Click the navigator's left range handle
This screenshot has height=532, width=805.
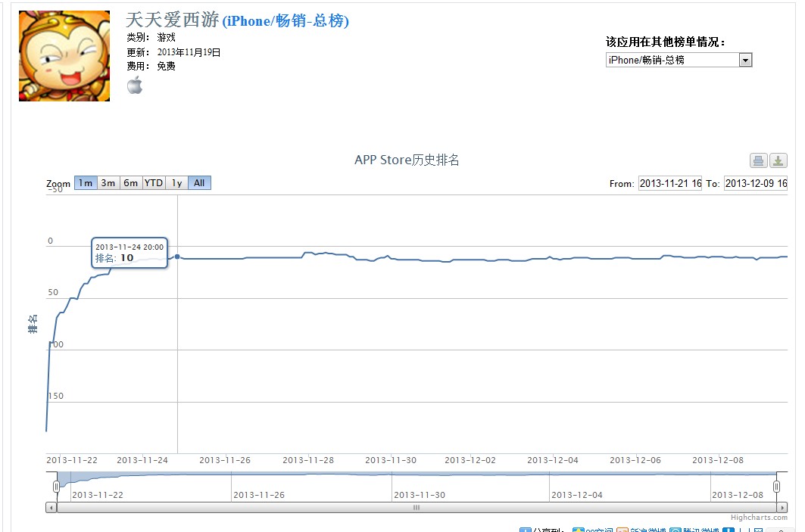(56, 486)
